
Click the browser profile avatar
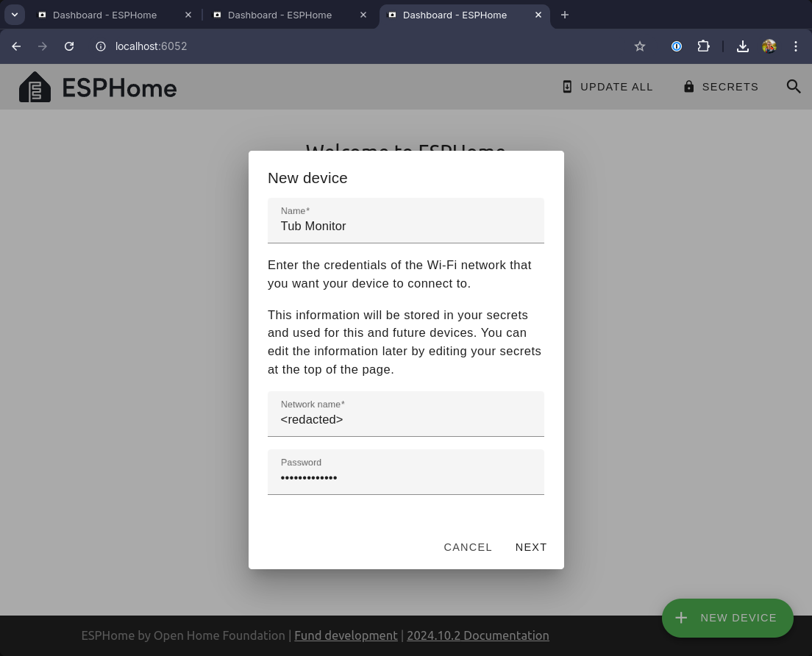pos(769,46)
